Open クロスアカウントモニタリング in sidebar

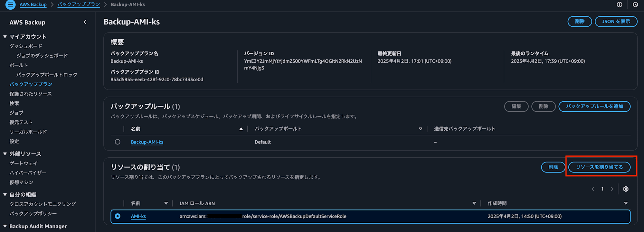click(43, 204)
